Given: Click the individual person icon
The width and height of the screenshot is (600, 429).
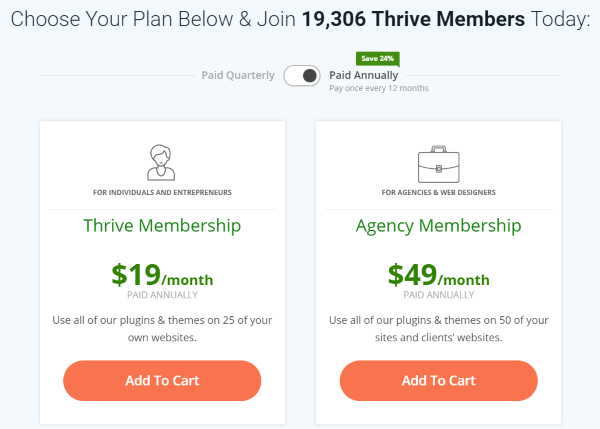Looking at the screenshot, I should point(162,162).
